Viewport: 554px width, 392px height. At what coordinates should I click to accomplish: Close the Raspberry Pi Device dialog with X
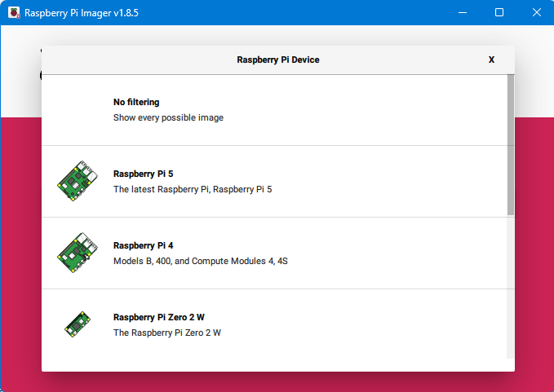491,59
